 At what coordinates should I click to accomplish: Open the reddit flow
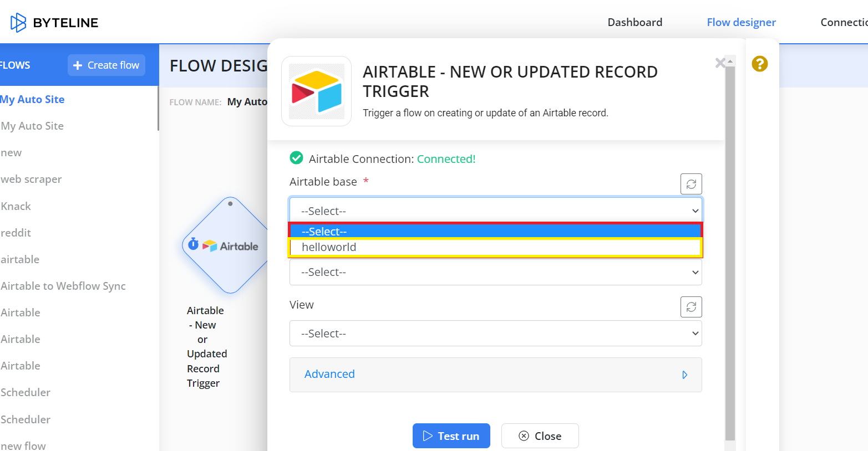click(16, 233)
